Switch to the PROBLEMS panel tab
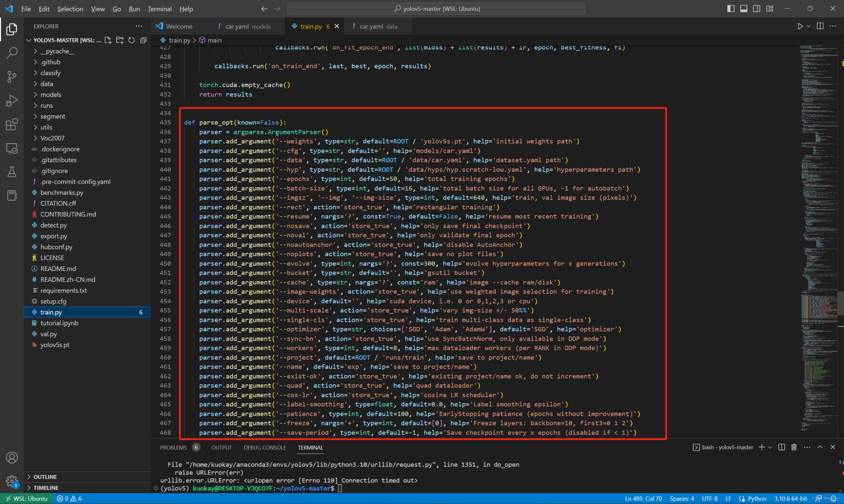 (x=173, y=448)
